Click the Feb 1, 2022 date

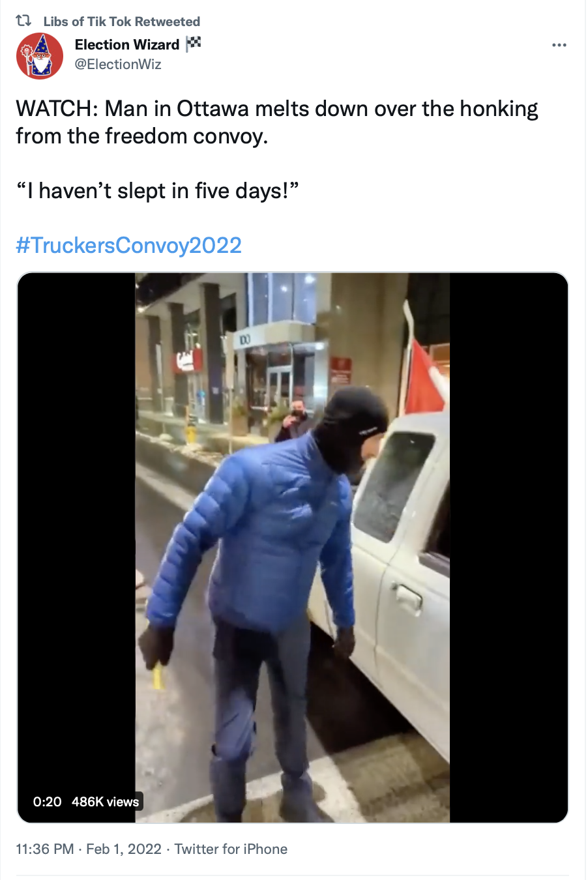click(x=124, y=849)
